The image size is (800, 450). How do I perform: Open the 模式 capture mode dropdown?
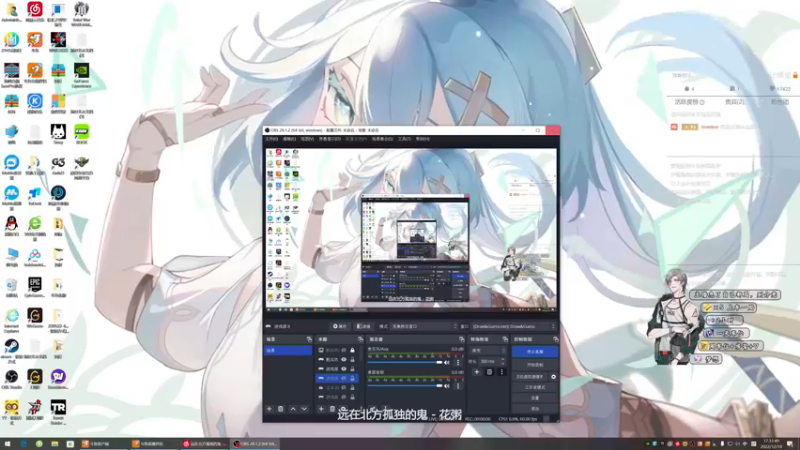(x=424, y=326)
